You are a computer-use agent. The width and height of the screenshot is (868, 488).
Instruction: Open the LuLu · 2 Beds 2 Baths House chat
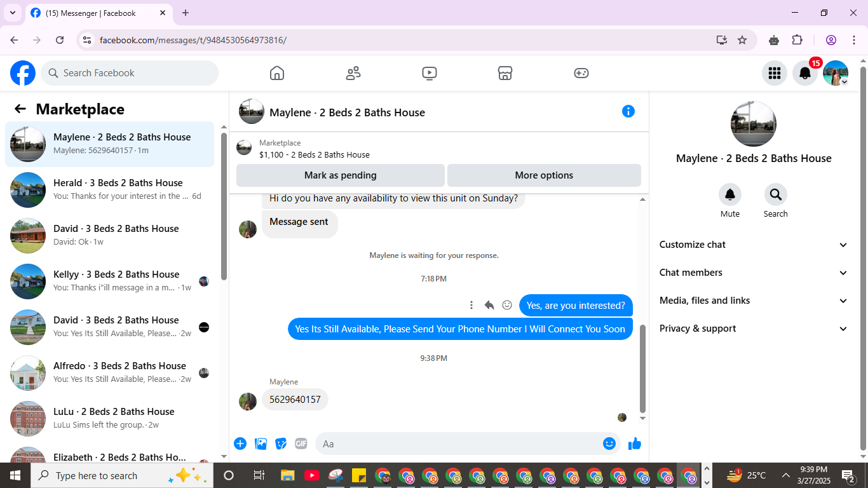[109, 419]
